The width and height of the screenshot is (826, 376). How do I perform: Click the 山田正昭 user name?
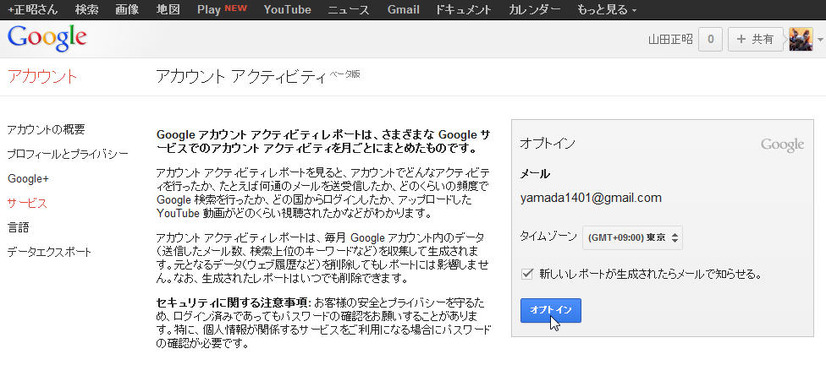pos(670,40)
